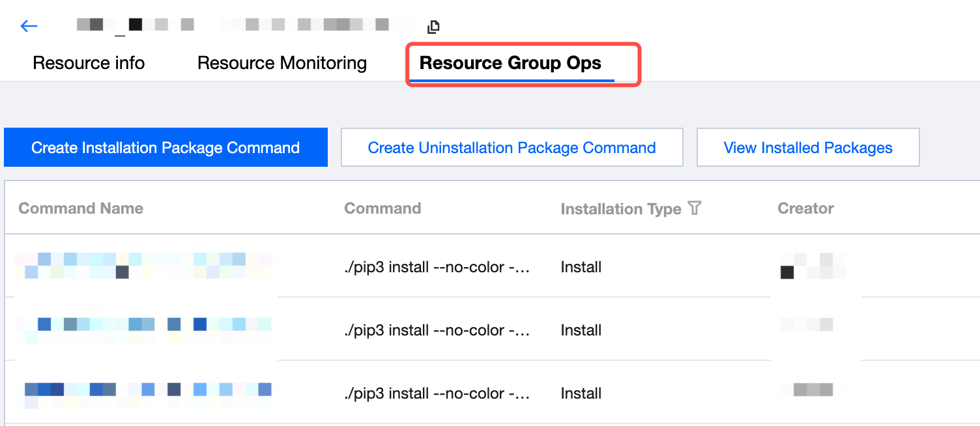Click the second row's Install type cell
980x426 pixels.
581,330
